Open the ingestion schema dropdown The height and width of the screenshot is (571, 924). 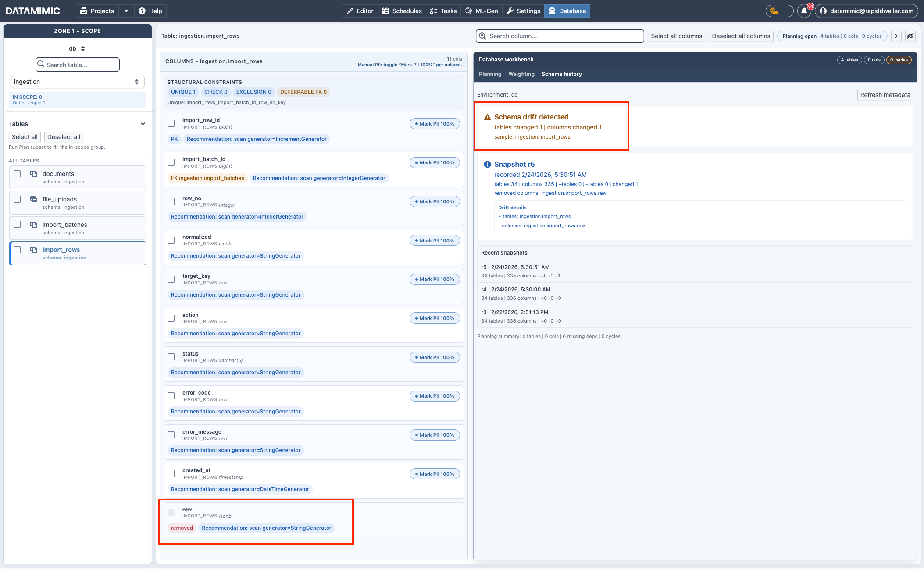77,82
